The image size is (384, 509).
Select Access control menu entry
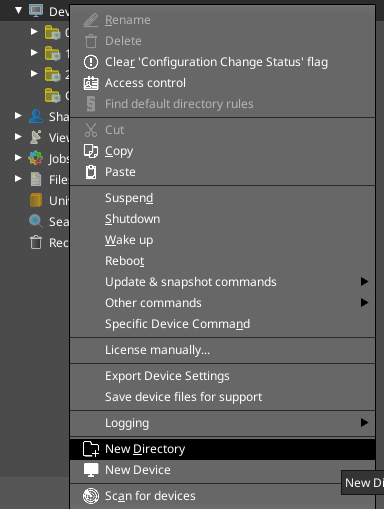[222, 83]
